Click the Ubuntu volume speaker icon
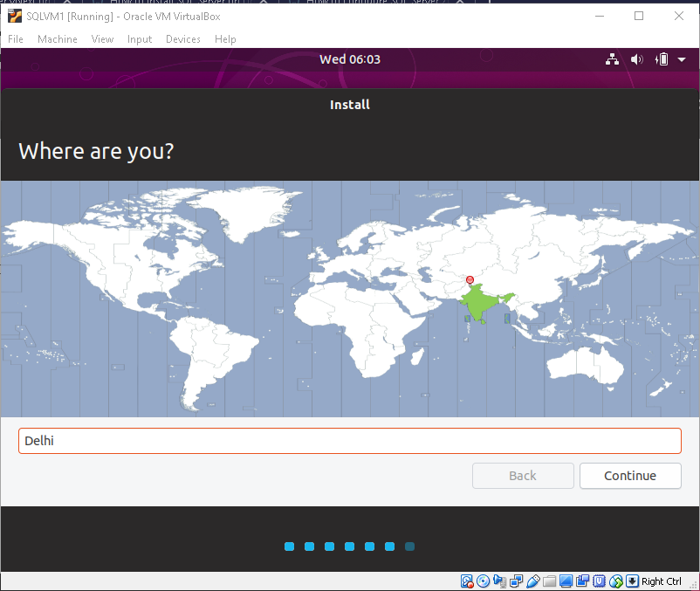The width and height of the screenshot is (700, 591). 637,59
